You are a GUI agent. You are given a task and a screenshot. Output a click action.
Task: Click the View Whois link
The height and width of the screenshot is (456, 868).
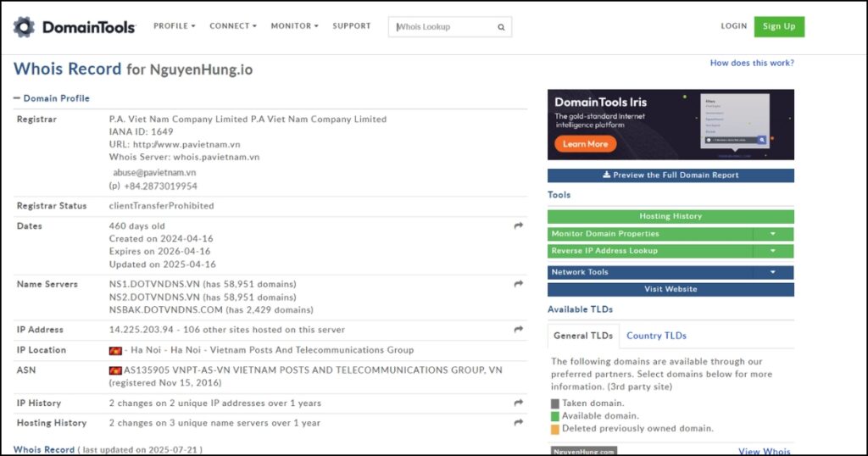coord(764,452)
